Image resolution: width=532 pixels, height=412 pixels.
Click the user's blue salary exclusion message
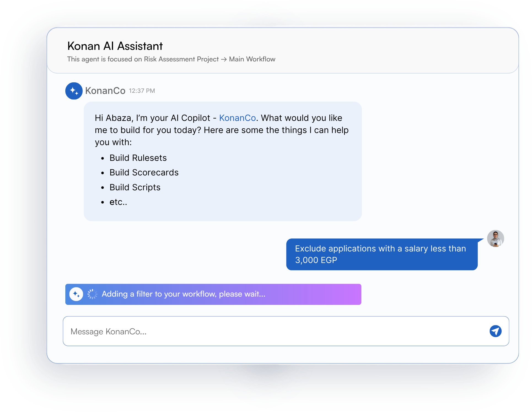(381, 254)
